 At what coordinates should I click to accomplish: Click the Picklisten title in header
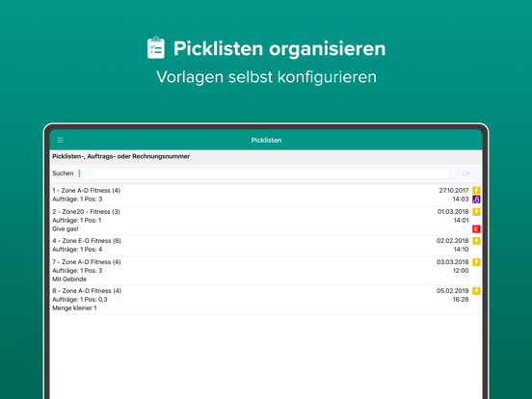coord(266,140)
